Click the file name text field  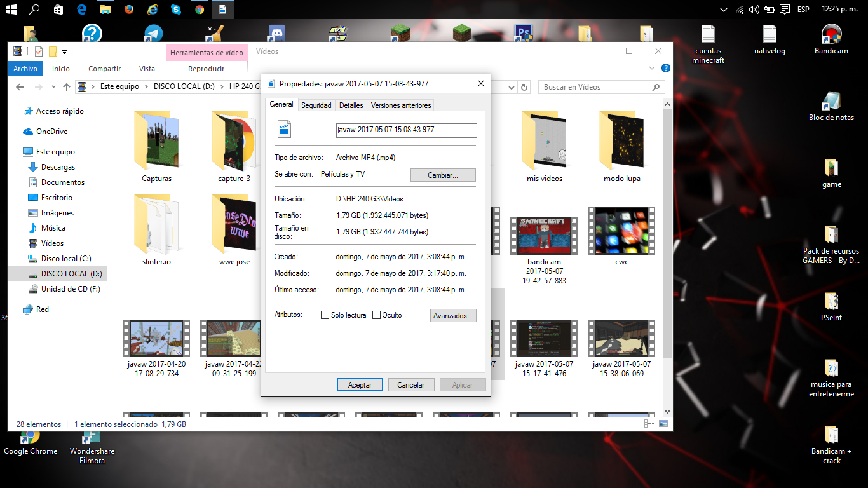406,130
